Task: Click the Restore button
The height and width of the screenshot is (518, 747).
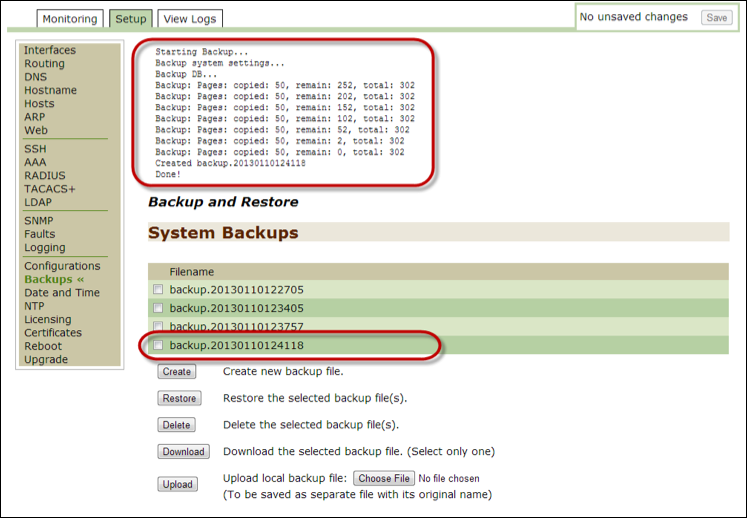Action: (x=179, y=398)
